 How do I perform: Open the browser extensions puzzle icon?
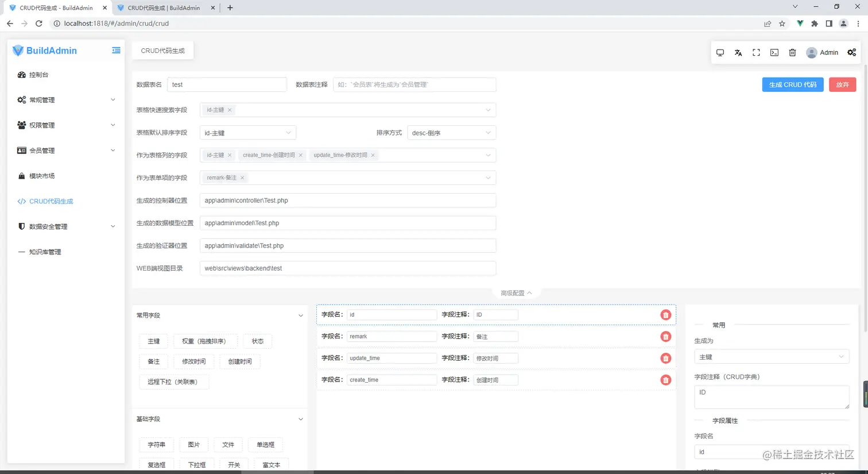point(815,24)
